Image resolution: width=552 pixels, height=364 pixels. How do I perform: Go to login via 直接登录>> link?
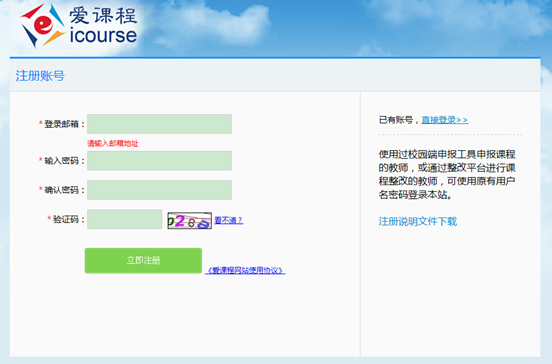click(445, 120)
